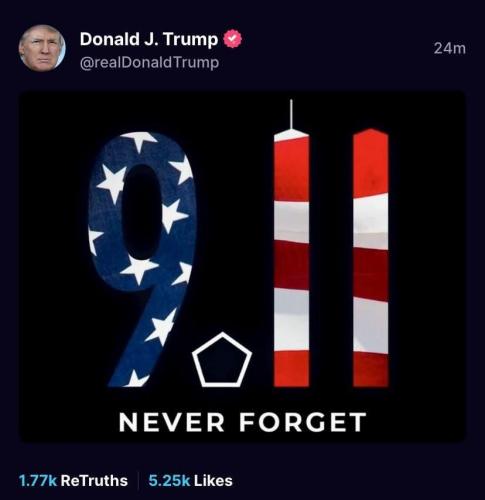Screen dimensions: 485x500
Task: Open the round profile avatar photo
Action: click(42, 48)
